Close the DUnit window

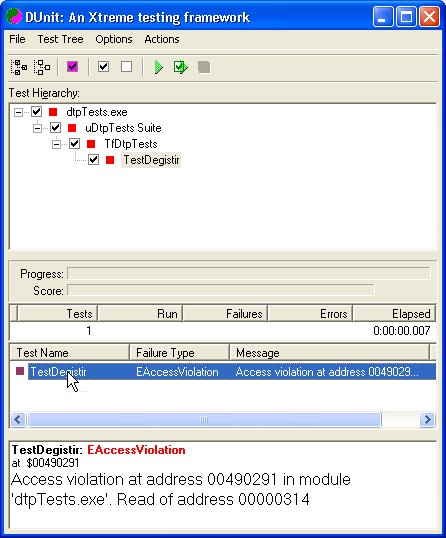430,16
